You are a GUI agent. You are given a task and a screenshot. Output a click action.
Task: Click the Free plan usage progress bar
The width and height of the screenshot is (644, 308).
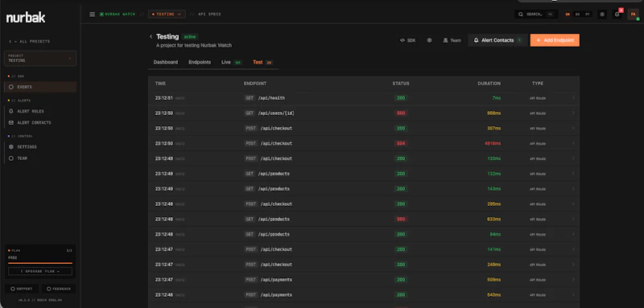(40, 263)
